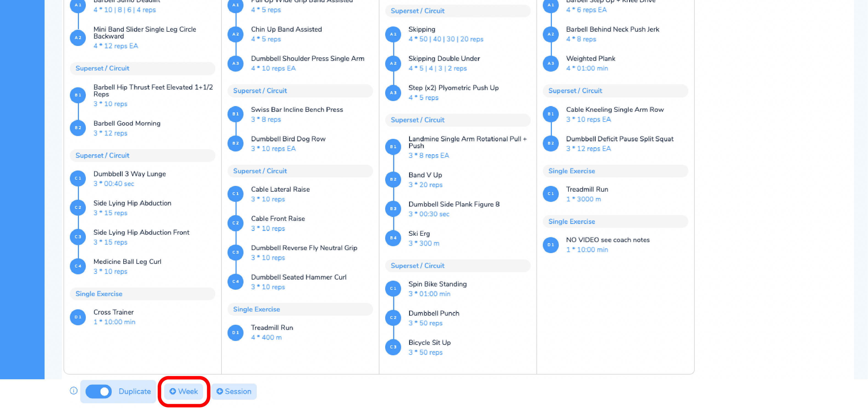Select C3 badge Side Lying Hip Abduction Front

pos(78,237)
